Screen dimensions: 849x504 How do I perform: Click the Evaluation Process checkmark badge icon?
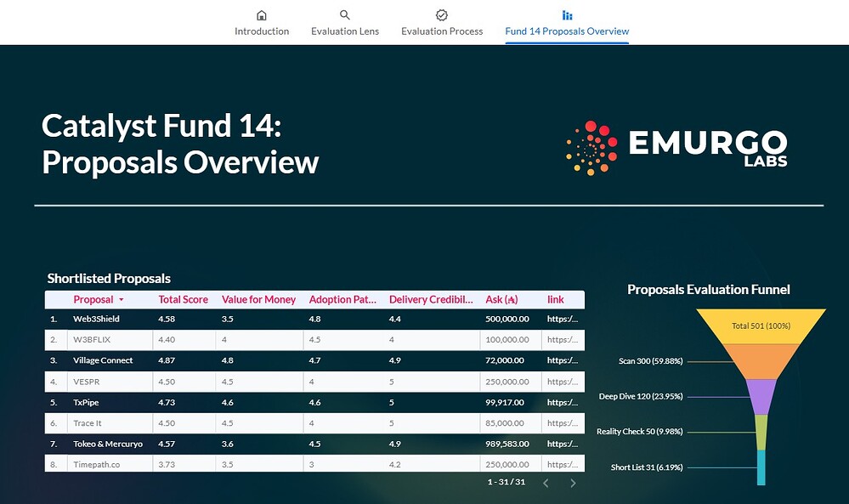point(442,15)
